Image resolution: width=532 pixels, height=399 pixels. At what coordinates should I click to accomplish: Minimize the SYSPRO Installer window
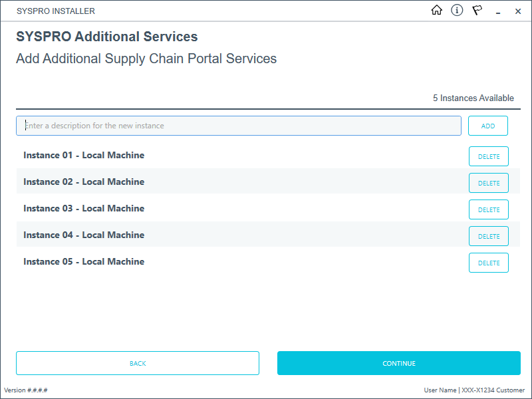[498, 11]
